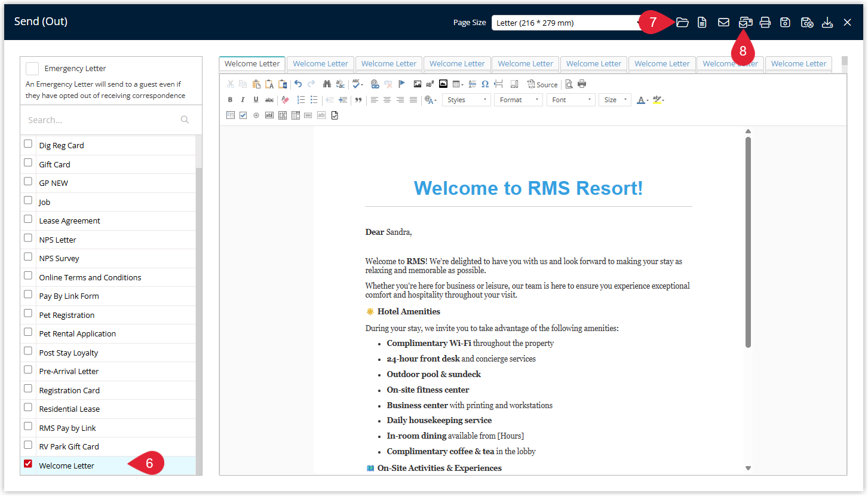Increase indent with the indent icon

point(343,100)
